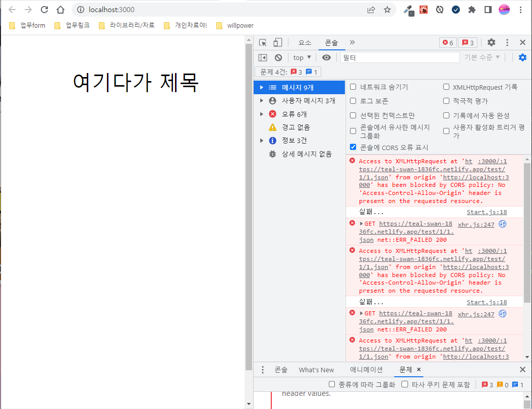Check 종류에 따라 그룹화 option
The height and width of the screenshot is (409, 532).
coord(332,384)
